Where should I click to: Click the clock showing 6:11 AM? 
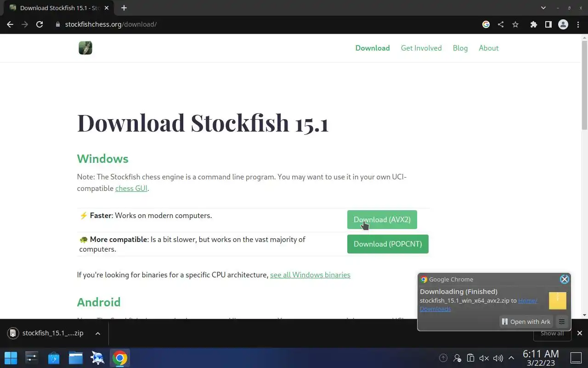[x=541, y=358]
